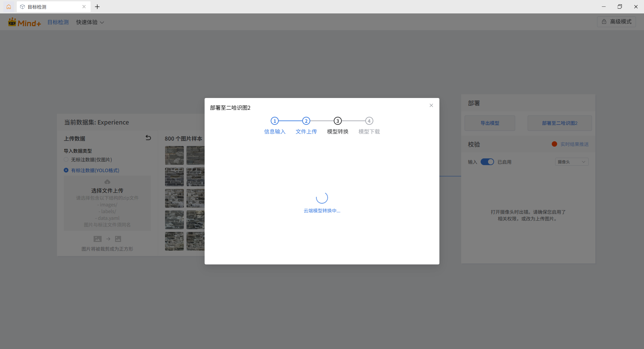
Task: Toggle the 输入 已启用 switch
Action: (487, 162)
